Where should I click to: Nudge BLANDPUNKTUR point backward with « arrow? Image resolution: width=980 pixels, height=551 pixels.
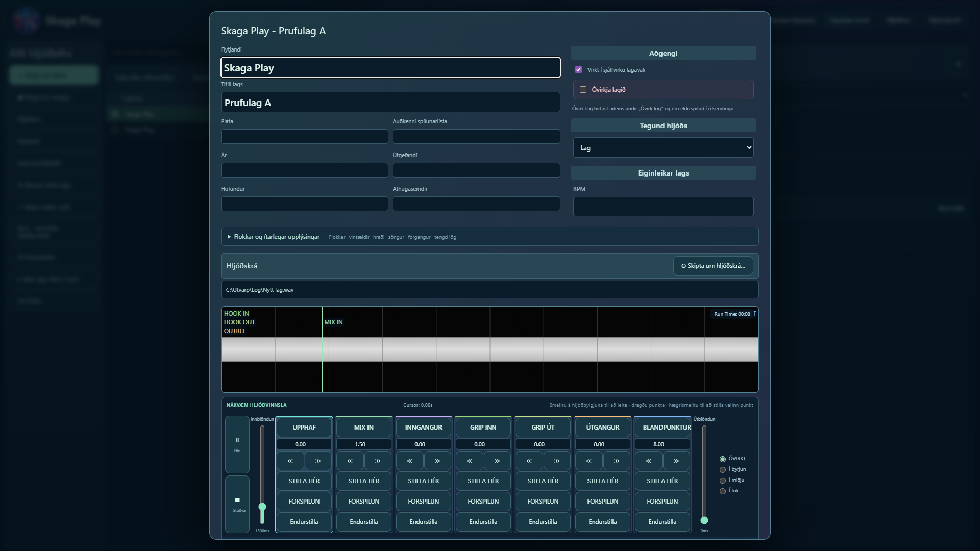click(x=649, y=461)
